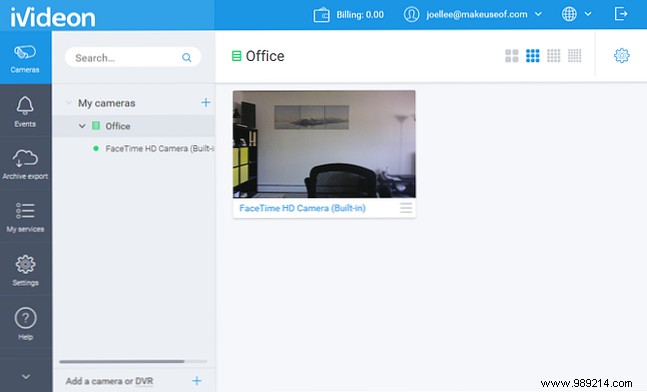Click the FaceTime HD Camera (Built-in) card title
The image size is (647, 392).
click(302, 208)
